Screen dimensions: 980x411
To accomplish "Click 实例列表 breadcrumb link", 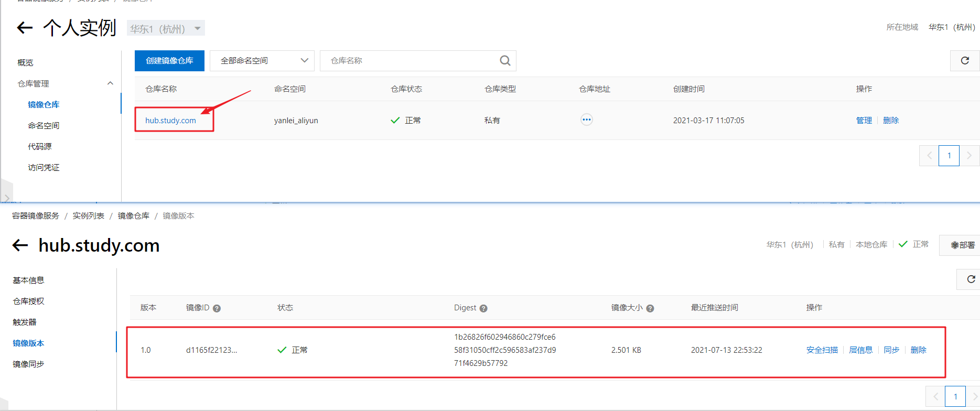I will [x=89, y=215].
